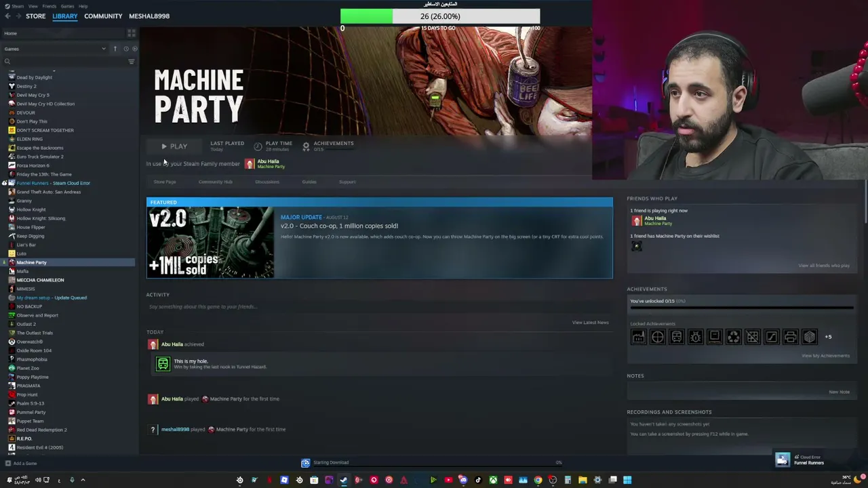Switch to the STORE tab
The image size is (868, 488).
pos(35,16)
